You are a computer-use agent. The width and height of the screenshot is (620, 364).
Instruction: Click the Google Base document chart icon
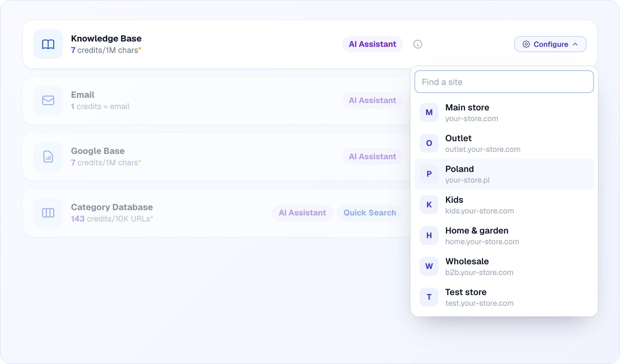tap(48, 157)
